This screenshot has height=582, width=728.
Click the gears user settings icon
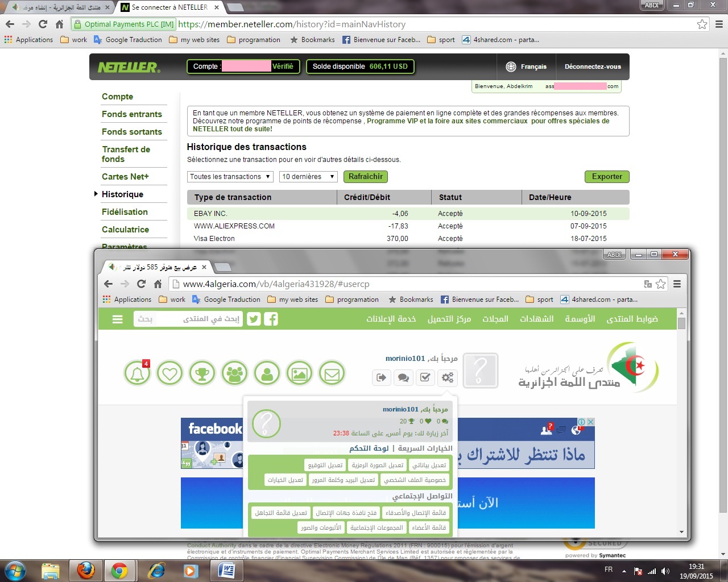click(x=448, y=377)
